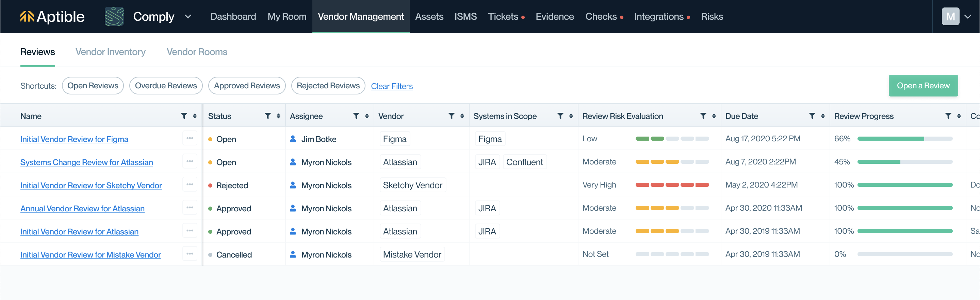Apply Rejected Reviews shortcut filter

click(328, 86)
